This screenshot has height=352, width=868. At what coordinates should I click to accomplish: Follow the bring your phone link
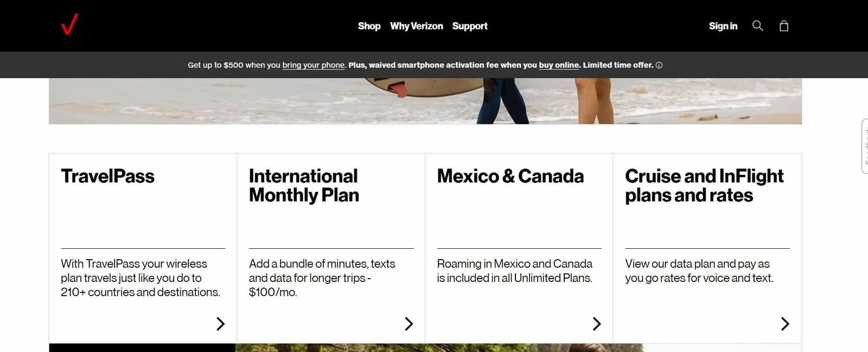point(313,65)
